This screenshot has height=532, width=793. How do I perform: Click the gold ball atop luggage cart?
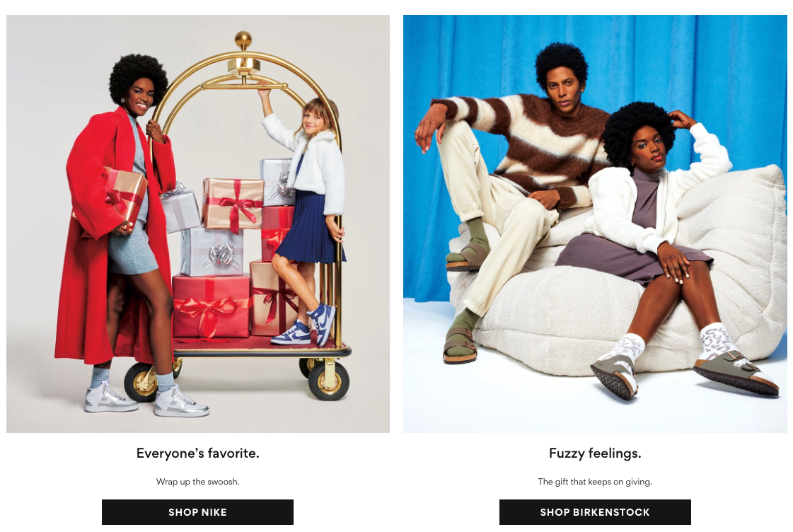click(x=243, y=39)
